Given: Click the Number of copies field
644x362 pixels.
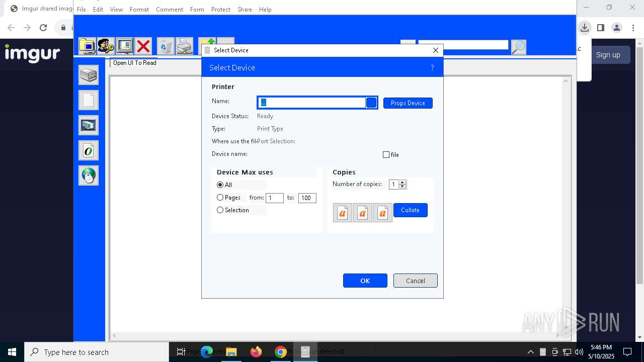Looking at the screenshot, I should point(394,185).
